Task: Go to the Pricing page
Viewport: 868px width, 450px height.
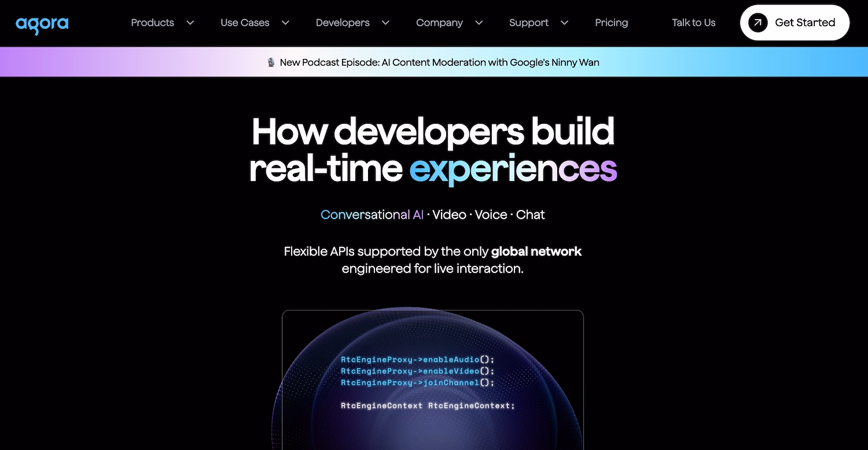Action: pyautogui.click(x=611, y=23)
